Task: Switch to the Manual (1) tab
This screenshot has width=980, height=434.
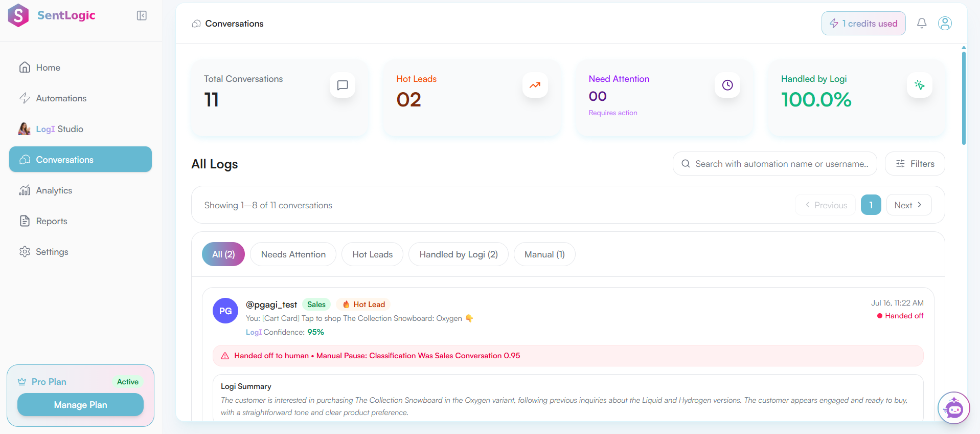Action: 544,254
